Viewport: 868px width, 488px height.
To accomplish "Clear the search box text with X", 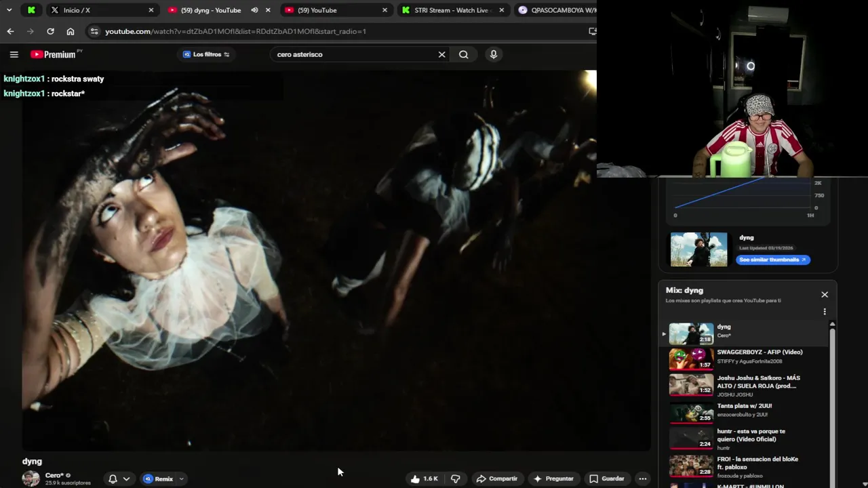I will [441, 54].
